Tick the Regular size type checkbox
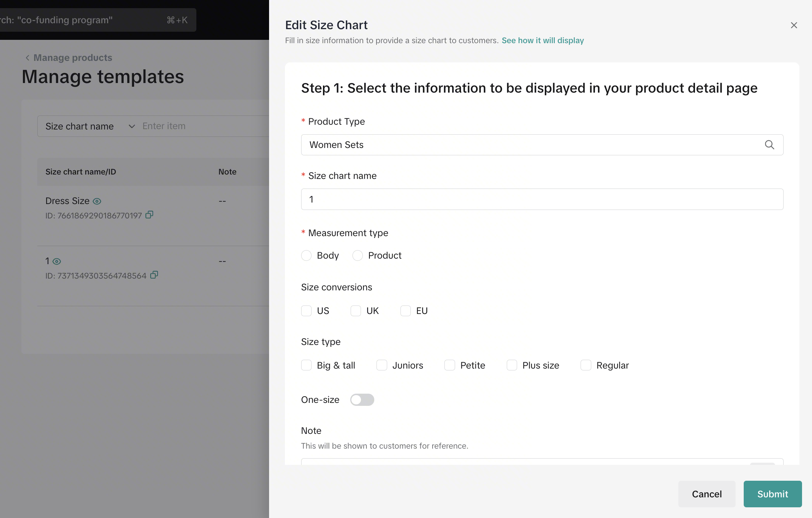The height and width of the screenshot is (518, 812). tap(586, 365)
